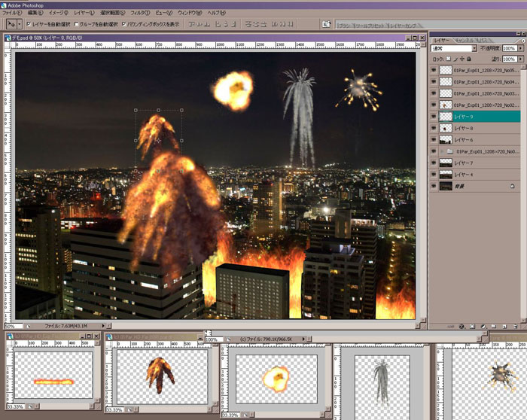Select the レイヤー 4 layer name

click(464, 175)
